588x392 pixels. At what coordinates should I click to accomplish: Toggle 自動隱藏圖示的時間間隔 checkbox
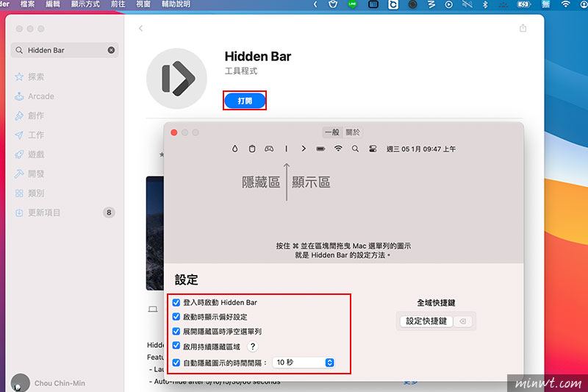[x=176, y=363]
